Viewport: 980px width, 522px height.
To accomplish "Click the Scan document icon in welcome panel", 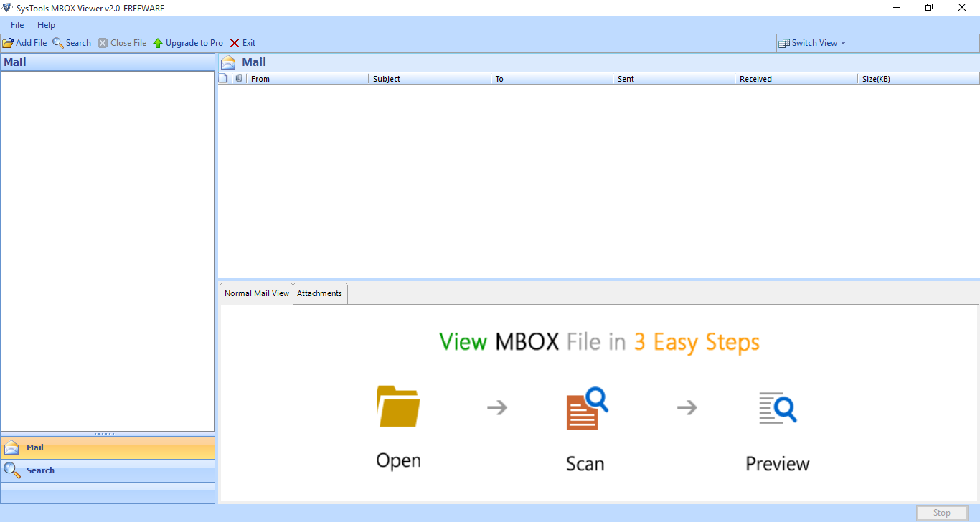I will [x=586, y=408].
